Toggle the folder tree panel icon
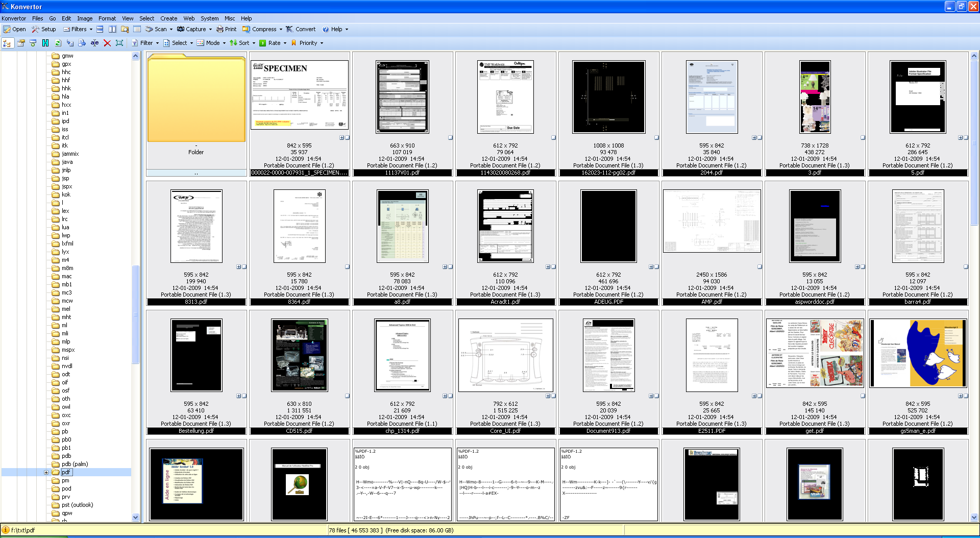The height and width of the screenshot is (538, 980). point(7,43)
